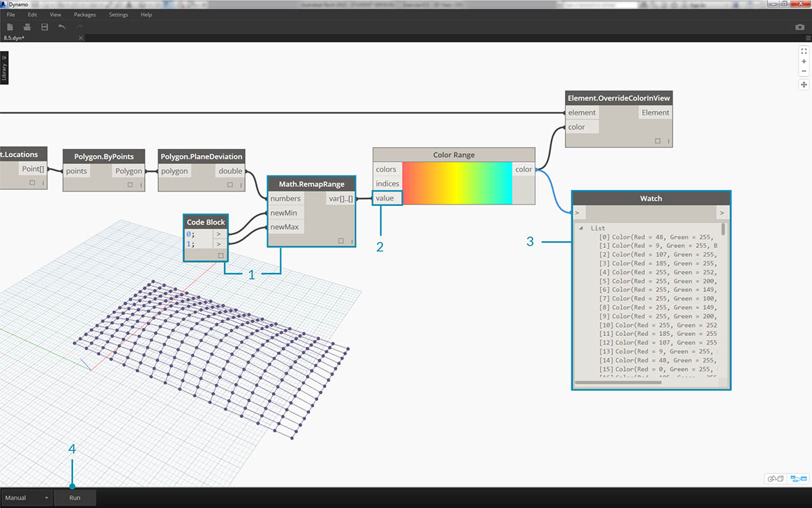
Task: Switch to the 3D background preview view
Action: [775, 479]
